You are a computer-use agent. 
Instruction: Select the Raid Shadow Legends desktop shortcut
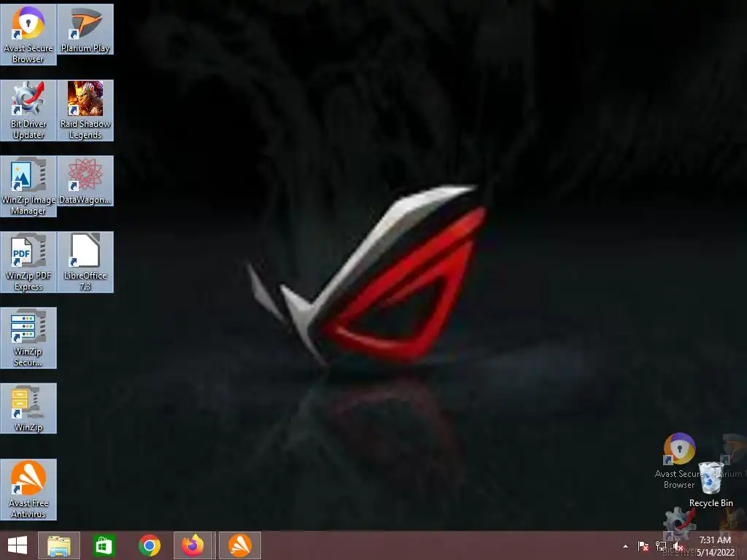(85, 111)
